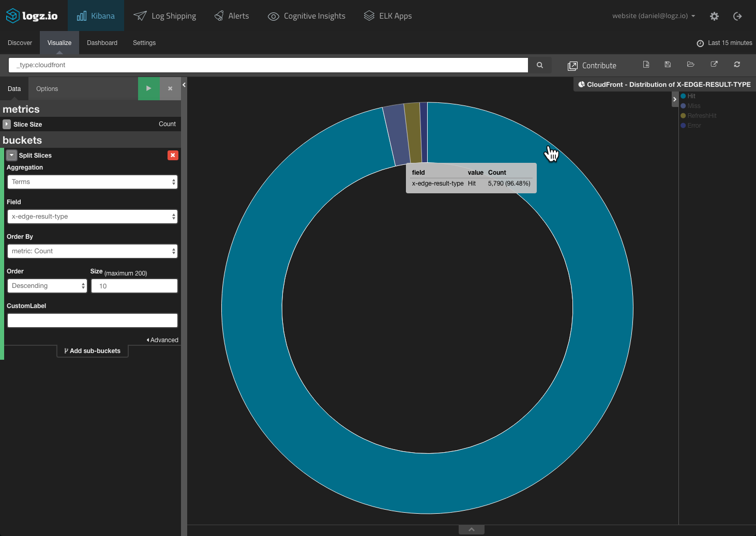Viewport: 756px width, 536px height.
Task: Select the Options tab in sidebar
Action: pyautogui.click(x=47, y=89)
